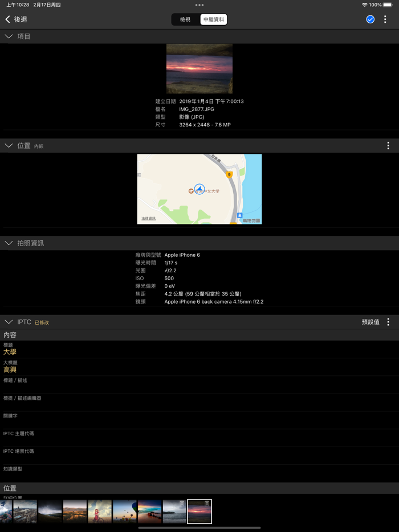Select the golden desert landscape thumbnail

(x=75, y=511)
